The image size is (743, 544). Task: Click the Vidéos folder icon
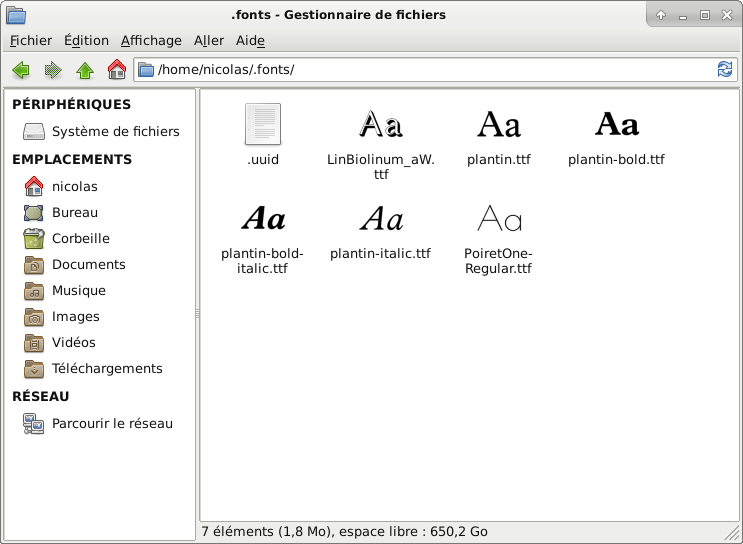pyautogui.click(x=34, y=343)
